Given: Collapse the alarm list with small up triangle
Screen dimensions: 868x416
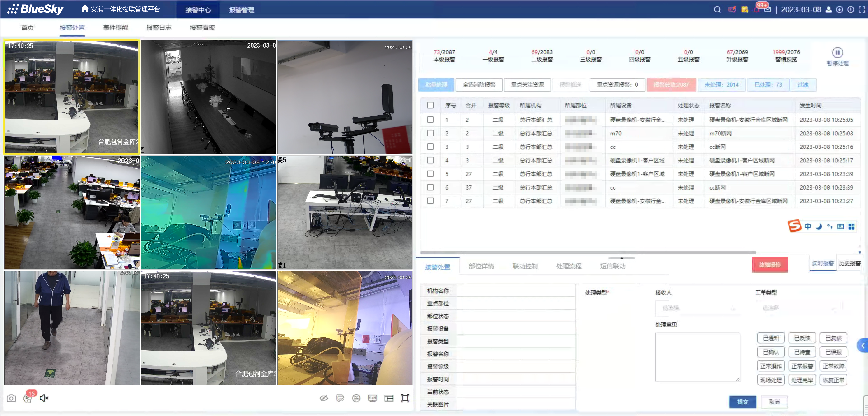Looking at the screenshot, I should tap(622, 258).
